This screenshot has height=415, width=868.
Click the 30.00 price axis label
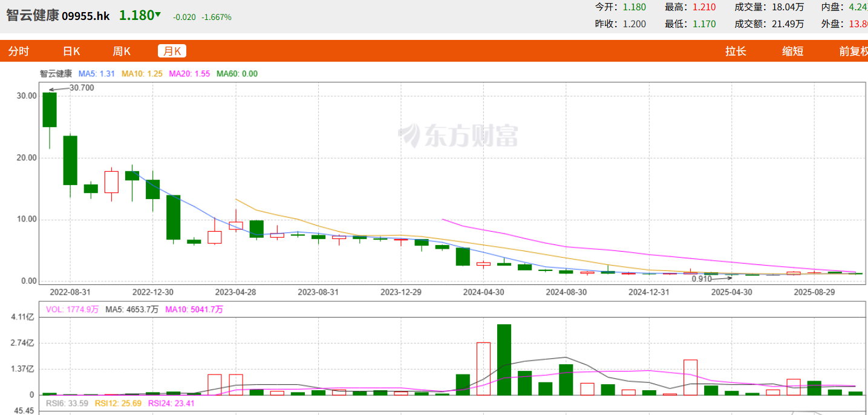(x=27, y=96)
